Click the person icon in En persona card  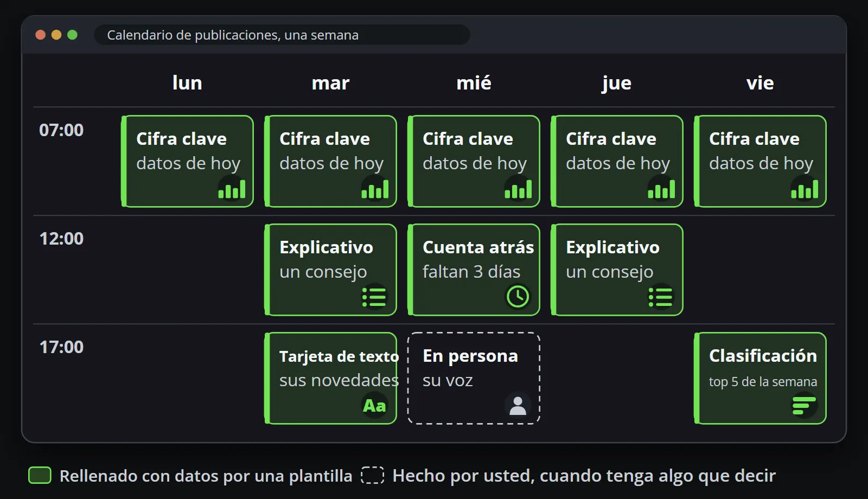point(518,405)
